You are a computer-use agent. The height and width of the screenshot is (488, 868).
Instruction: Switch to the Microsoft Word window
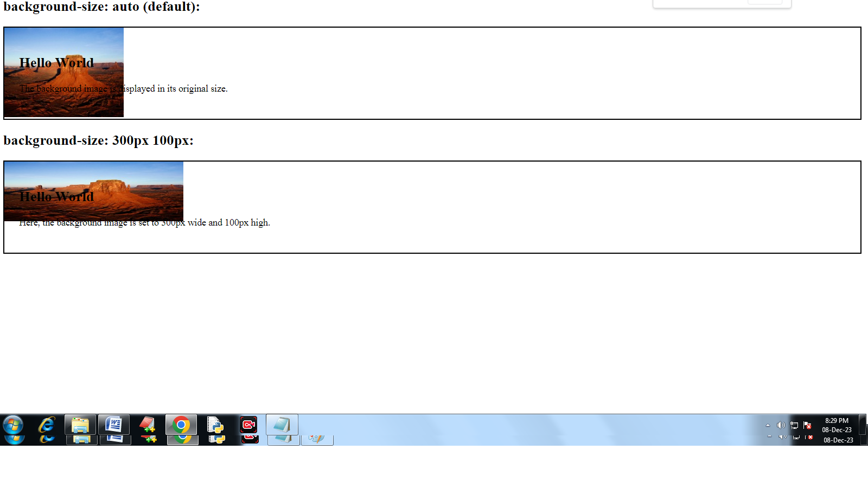pyautogui.click(x=114, y=425)
